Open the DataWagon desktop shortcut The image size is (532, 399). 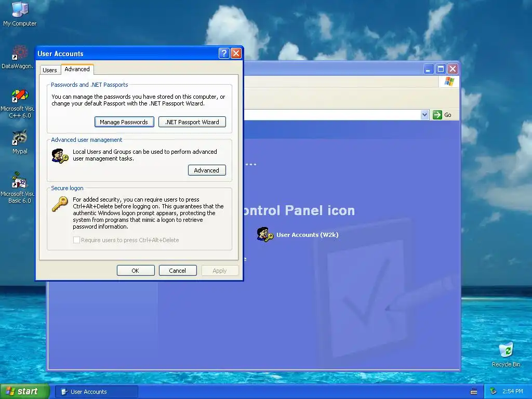tap(18, 57)
